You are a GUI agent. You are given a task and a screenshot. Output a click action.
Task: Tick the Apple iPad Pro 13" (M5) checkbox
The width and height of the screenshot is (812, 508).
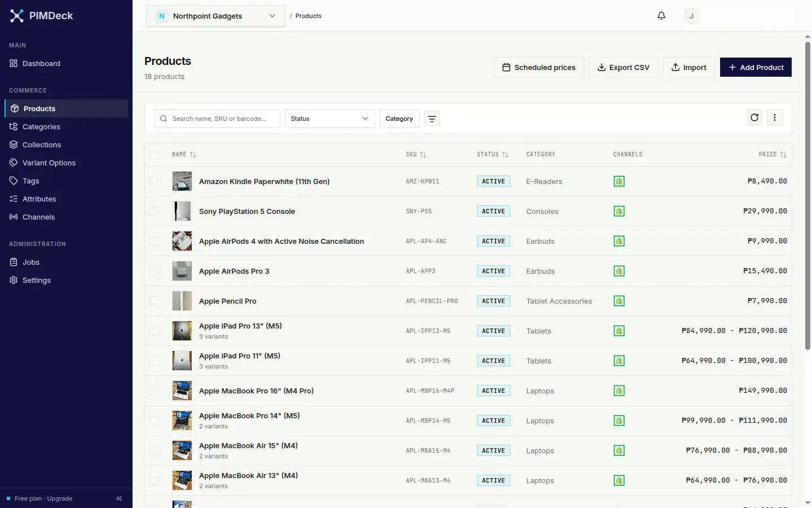(154, 331)
